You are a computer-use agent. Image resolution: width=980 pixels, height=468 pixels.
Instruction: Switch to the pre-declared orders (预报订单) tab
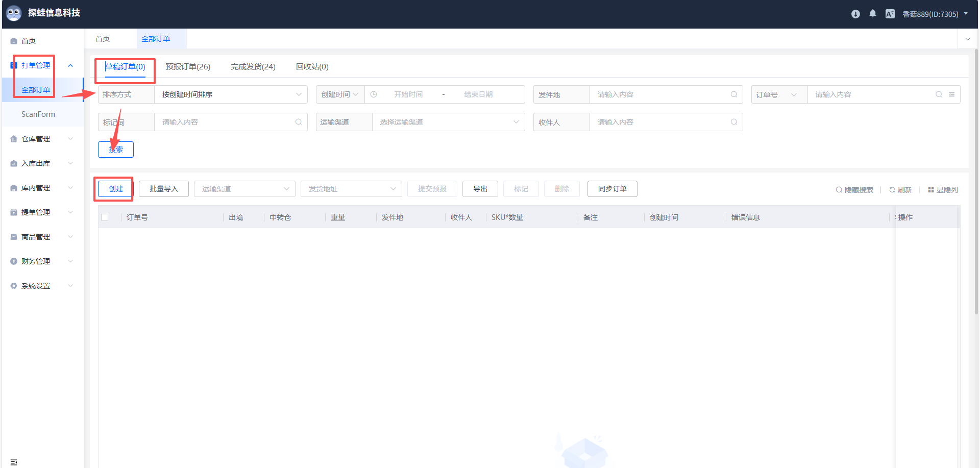pos(188,67)
